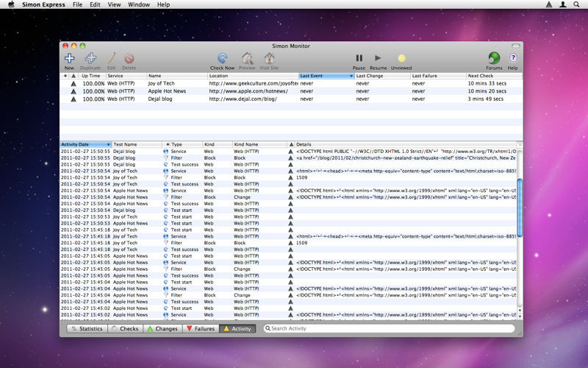Image resolution: width=588 pixels, height=368 pixels.
Task: Click the Name column header in tests table
Action: (177, 76)
